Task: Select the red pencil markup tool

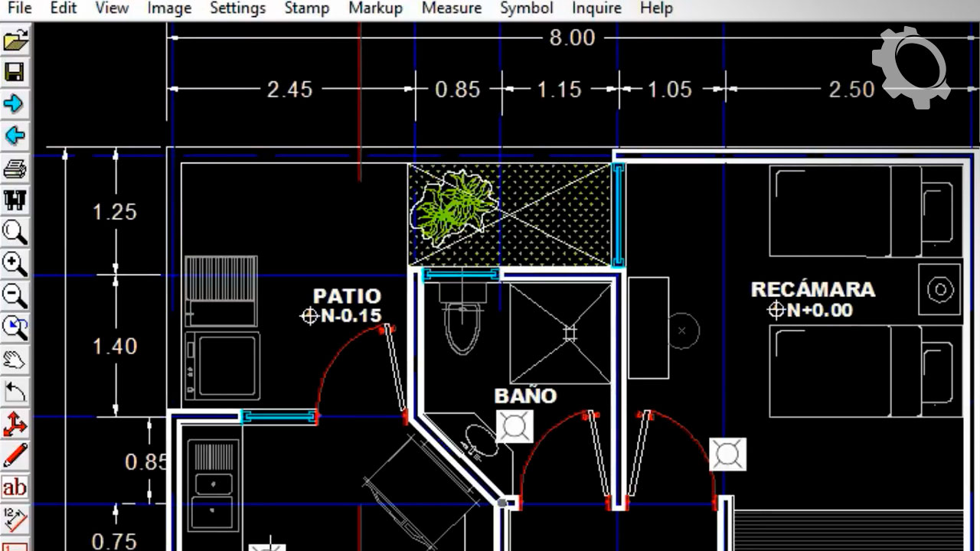Action: (x=15, y=455)
